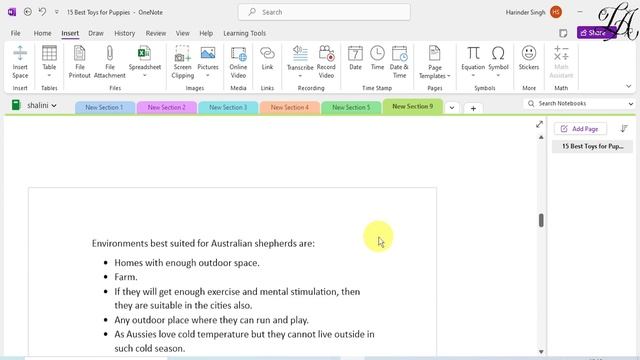This screenshot has height=360, width=640.
Task: Open the Help tab
Action: [x=206, y=33]
